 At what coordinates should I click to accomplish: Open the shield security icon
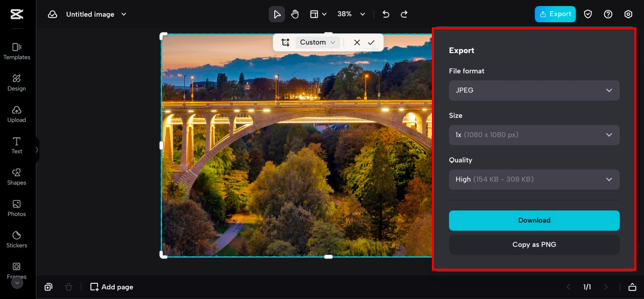(588, 14)
